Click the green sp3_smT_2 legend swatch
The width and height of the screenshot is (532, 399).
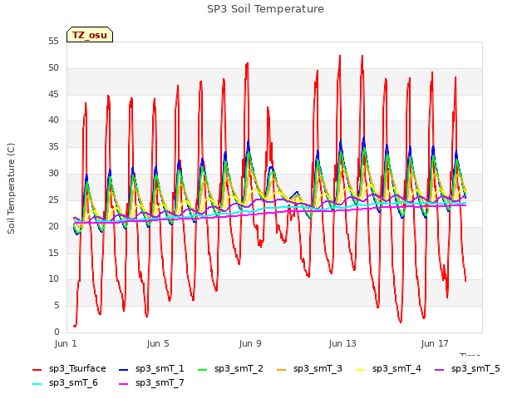coord(203,369)
